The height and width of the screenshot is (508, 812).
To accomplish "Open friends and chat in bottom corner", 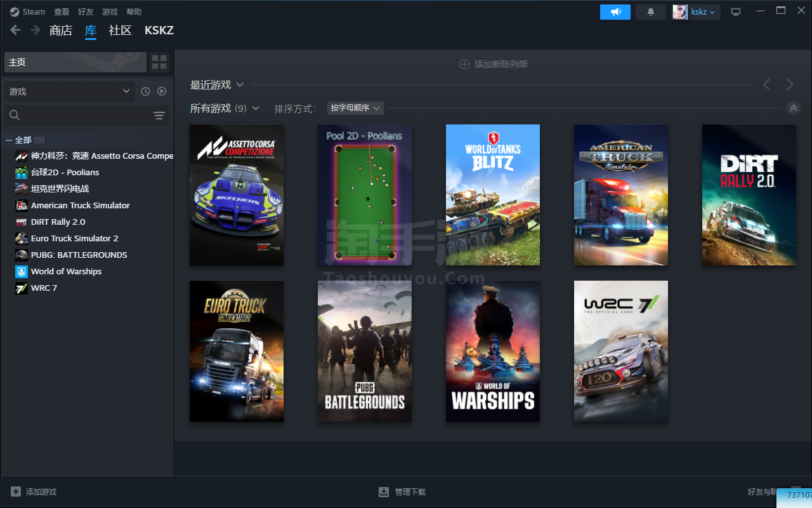I will (x=761, y=492).
